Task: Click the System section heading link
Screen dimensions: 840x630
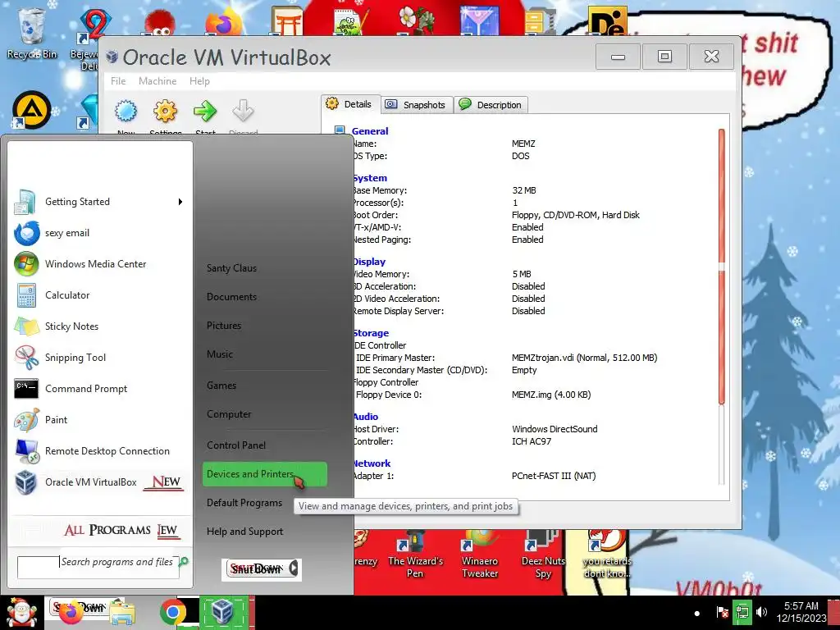Action: [370, 178]
